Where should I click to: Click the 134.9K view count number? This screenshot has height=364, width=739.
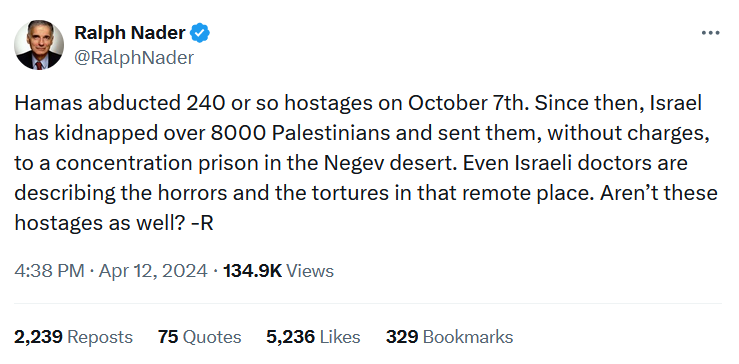point(252,271)
